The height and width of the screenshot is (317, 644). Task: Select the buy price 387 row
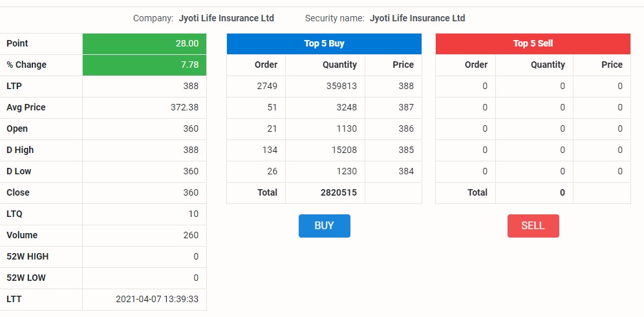(x=324, y=107)
